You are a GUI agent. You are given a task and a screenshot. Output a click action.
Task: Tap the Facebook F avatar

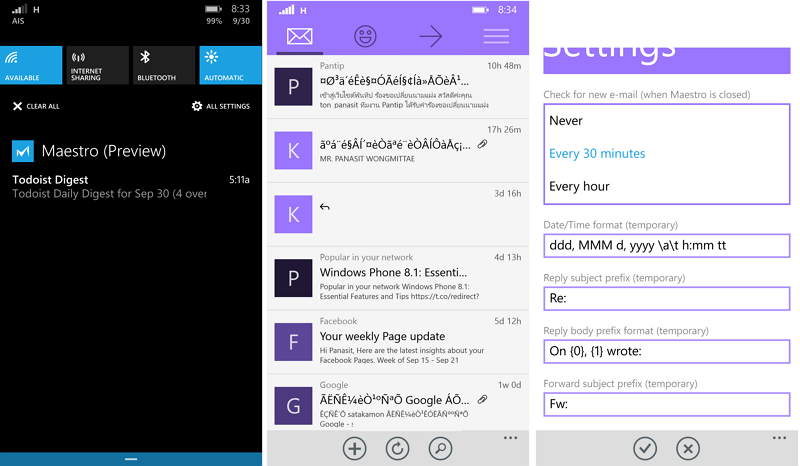pyautogui.click(x=293, y=342)
